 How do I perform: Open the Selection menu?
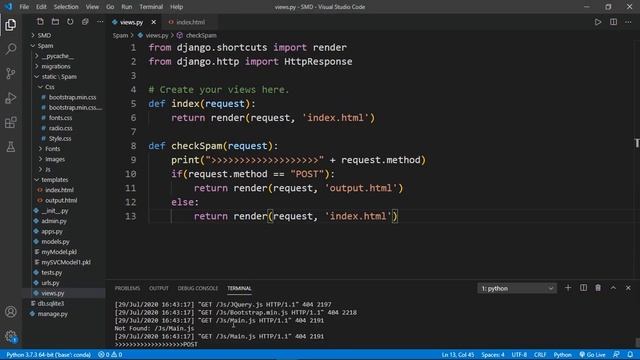(x=66, y=7)
